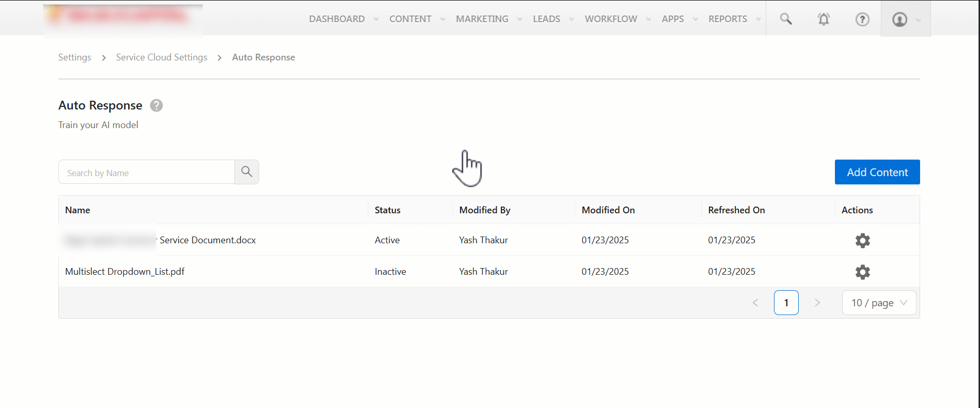
Task: Go to Service Cloud Settings breadcrumb
Action: (162, 57)
